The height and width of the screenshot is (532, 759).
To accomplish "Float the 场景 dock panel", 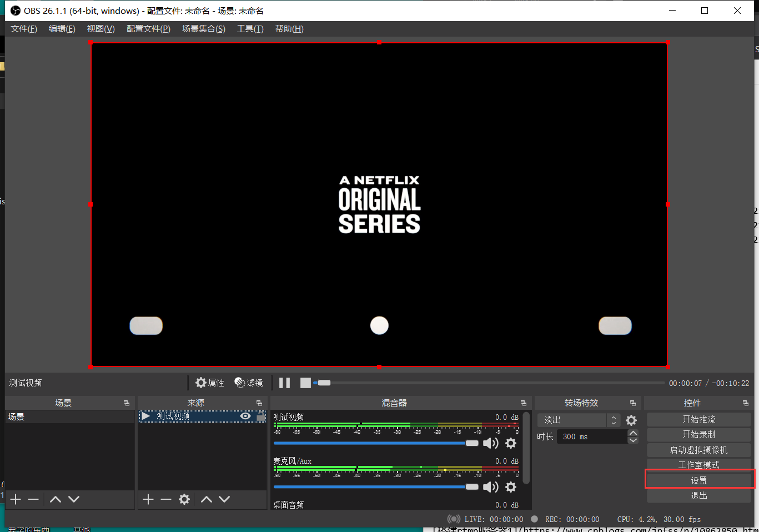I will [x=127, y=403].
